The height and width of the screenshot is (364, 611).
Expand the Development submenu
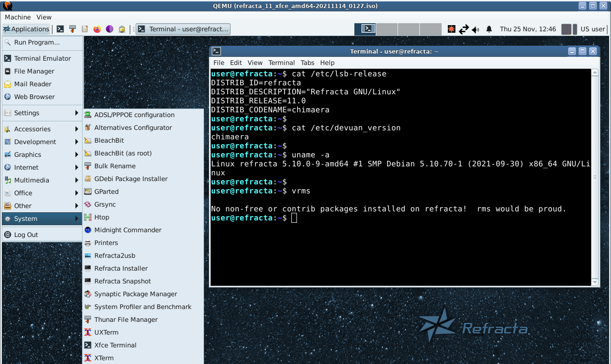(x=42, y=142)
